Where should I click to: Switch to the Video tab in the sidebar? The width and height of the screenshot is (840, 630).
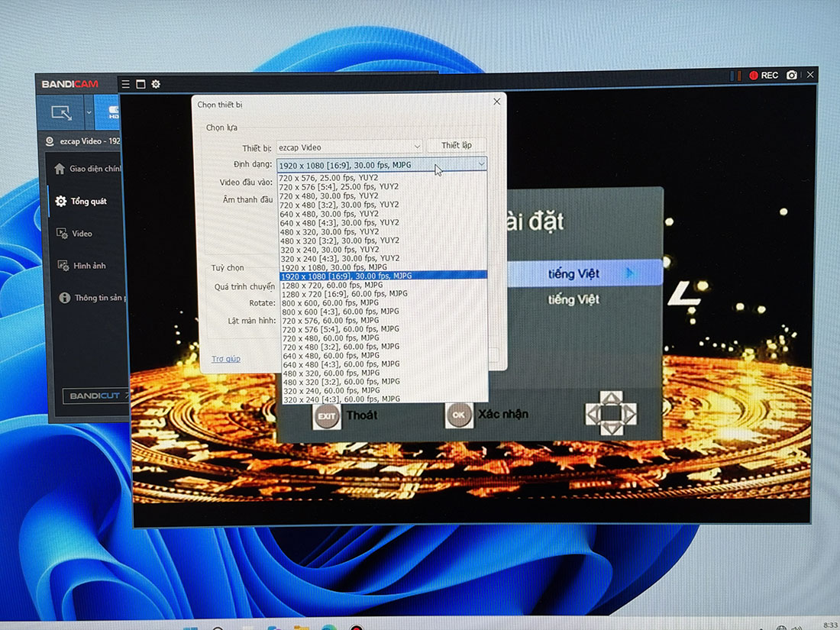[75, 234]
